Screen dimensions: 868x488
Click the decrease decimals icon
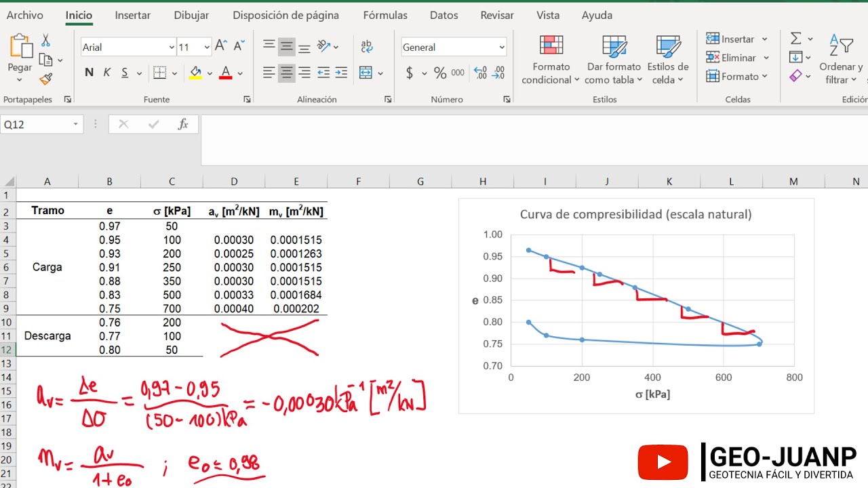(499, 73)
